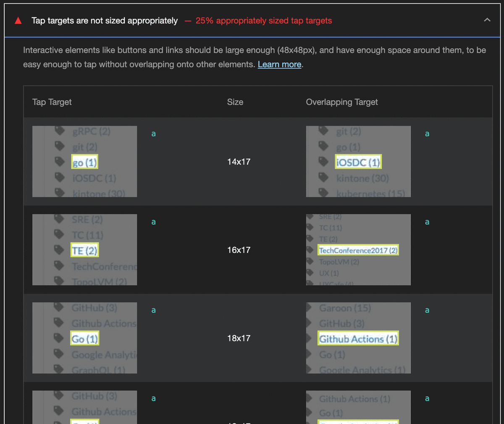Collapse the tap targets audit chevron
This screenshot has width=504, height=424.
[x=487, y=20]
